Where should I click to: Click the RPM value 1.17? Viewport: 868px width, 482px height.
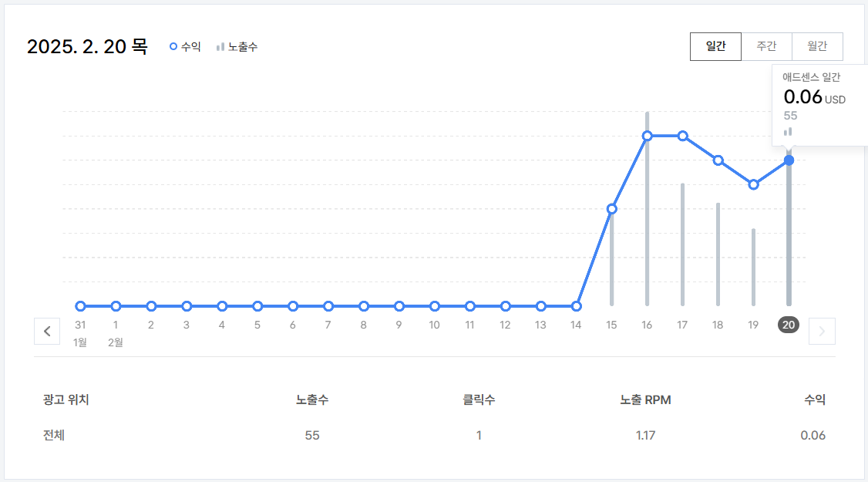(x=645, y=436)
